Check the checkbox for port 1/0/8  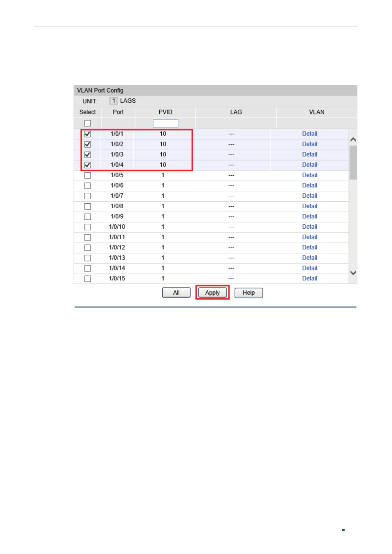pos(88,206)
